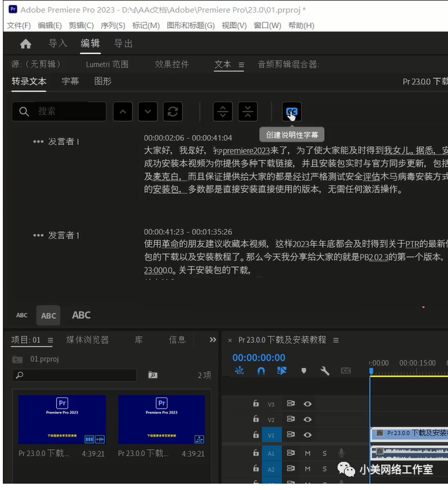
Task: Select smallest ABC text size
Action: point(22,316)
